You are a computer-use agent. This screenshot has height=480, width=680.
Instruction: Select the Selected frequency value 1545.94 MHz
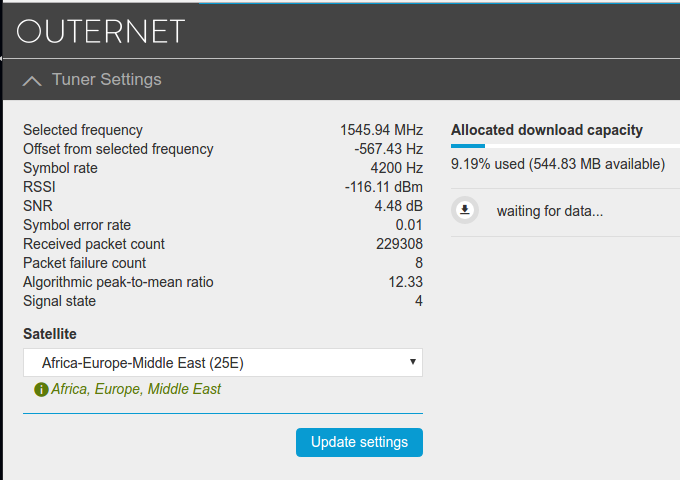[381, 130]
